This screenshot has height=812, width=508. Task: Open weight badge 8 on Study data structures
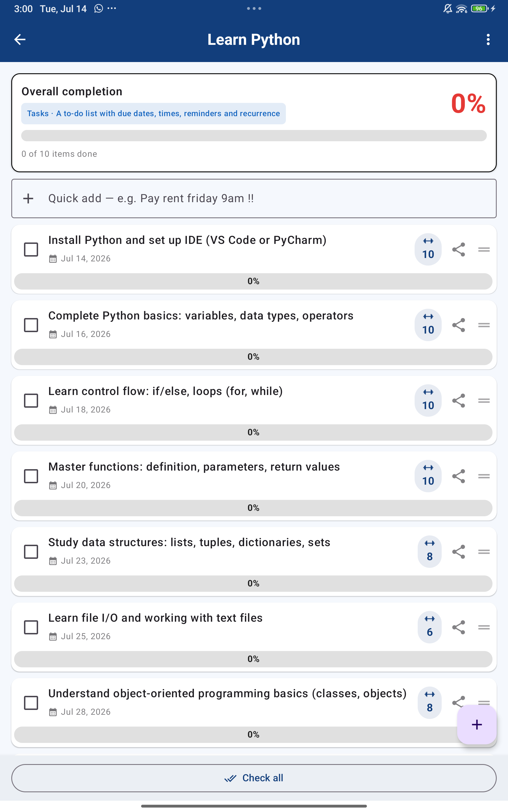click(429, 551)
